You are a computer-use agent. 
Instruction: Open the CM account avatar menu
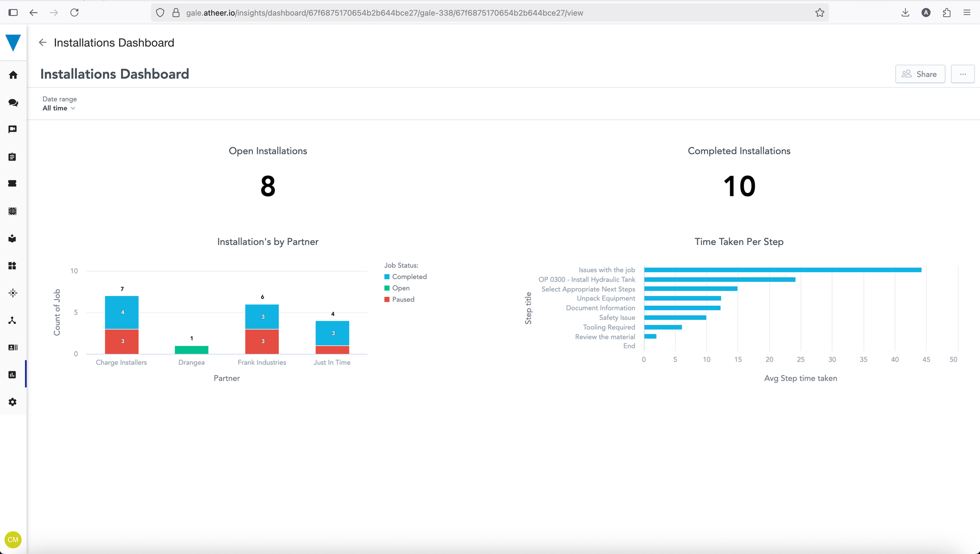13,540
